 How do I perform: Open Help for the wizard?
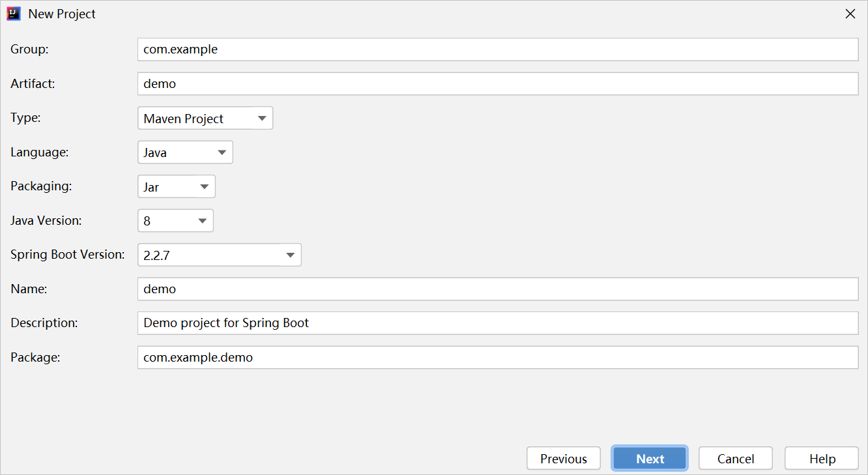pos(821,458)
